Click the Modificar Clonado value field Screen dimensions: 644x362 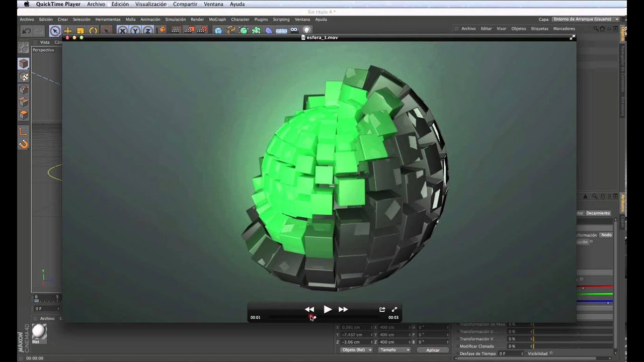pyautogui.click(x=520, y=346)
